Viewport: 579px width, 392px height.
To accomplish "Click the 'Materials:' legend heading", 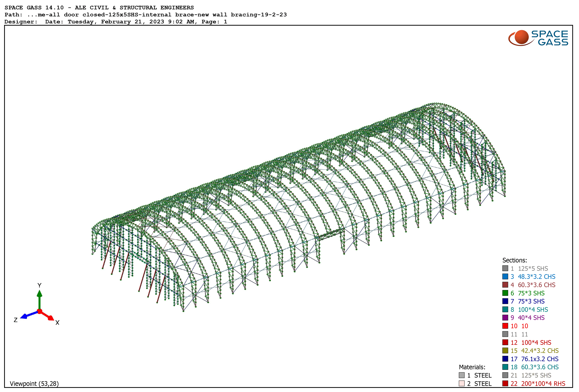I will 472,367.
